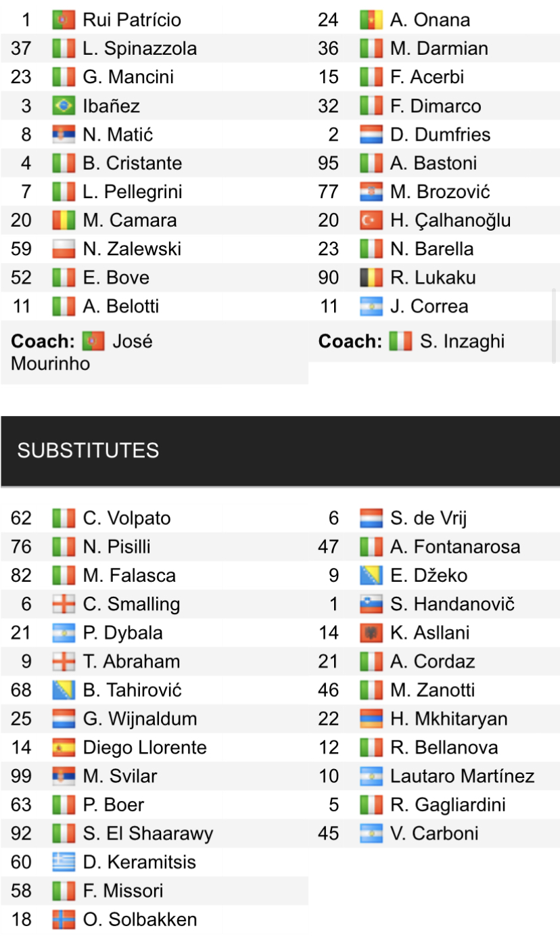Click the Brazil flag beside Ibañez

[x=64, y=106]
